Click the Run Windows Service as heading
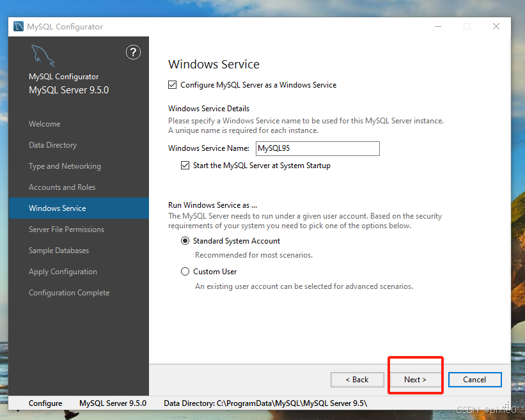This screenshot has width=525, height=420. tap(212, 205)
